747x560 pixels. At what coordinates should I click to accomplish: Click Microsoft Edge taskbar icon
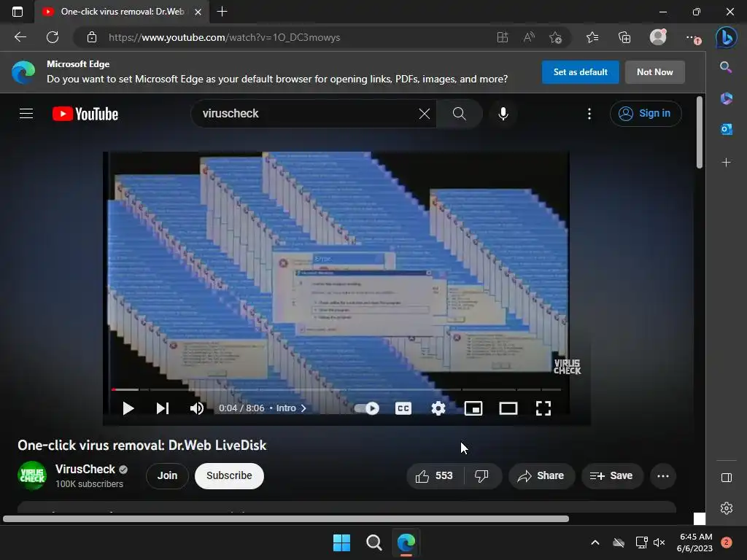[406, 542]
